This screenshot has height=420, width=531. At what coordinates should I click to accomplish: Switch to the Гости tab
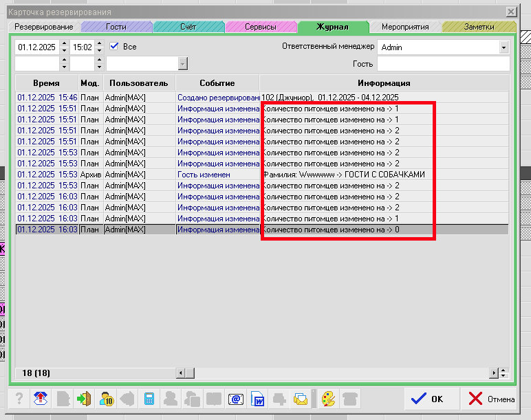(116, 27)
